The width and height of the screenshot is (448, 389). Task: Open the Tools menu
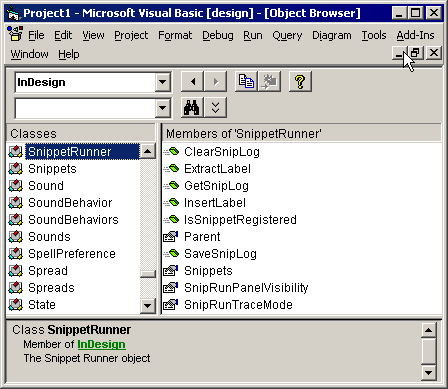374,35
